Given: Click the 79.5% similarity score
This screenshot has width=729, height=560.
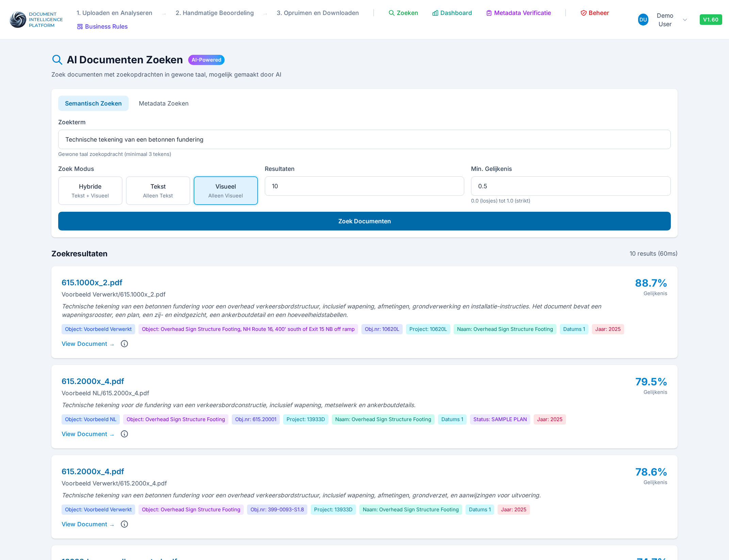Looking at the screenshot, I should [x=651, y=382].
